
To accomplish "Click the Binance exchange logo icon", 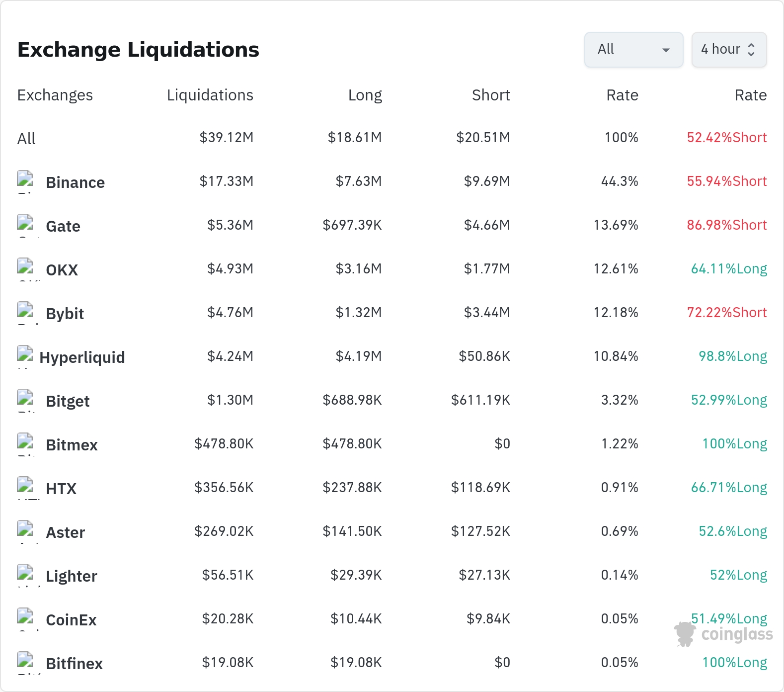I will click(x=25, y=182).
